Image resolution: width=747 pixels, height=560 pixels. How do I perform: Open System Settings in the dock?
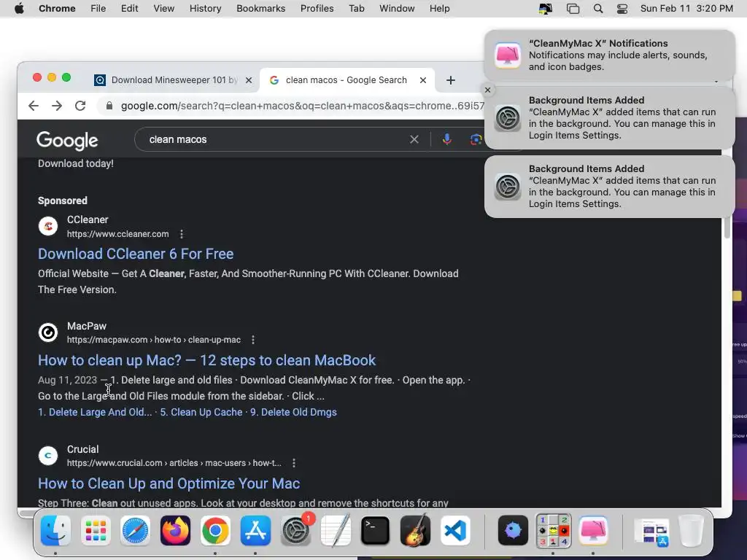point(296,531)
